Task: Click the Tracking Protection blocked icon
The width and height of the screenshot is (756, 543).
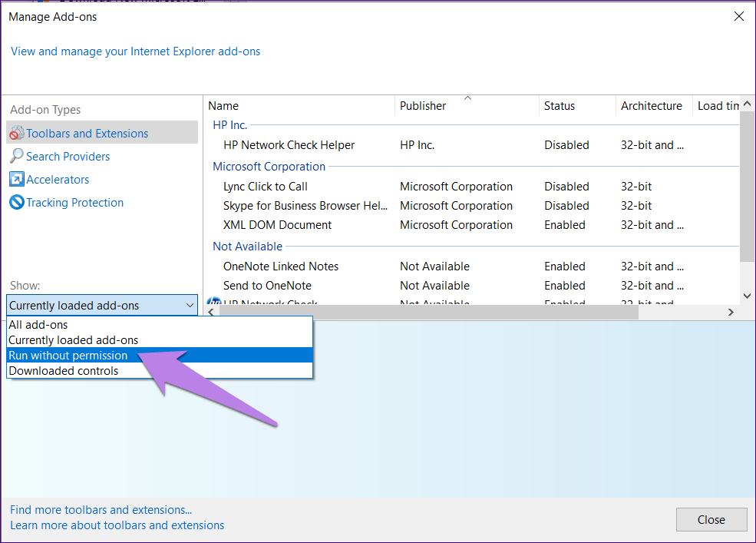Action: pyautogui.click(x=16, y=203)
